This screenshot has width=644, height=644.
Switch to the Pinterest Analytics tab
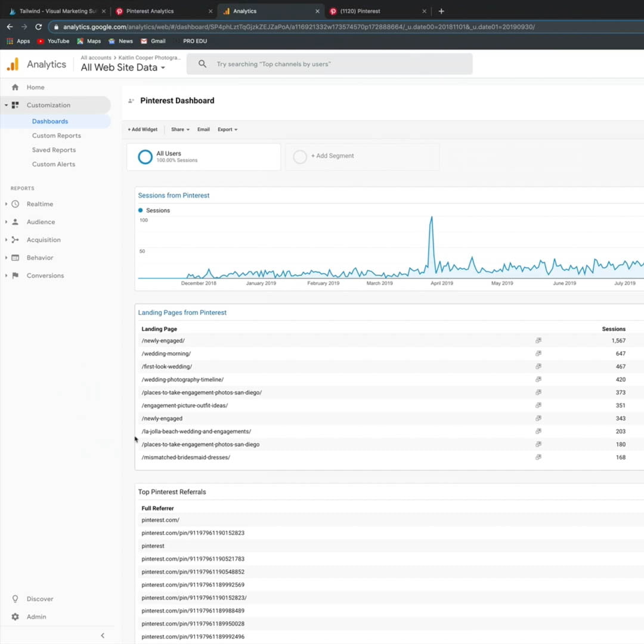point(161,11)
